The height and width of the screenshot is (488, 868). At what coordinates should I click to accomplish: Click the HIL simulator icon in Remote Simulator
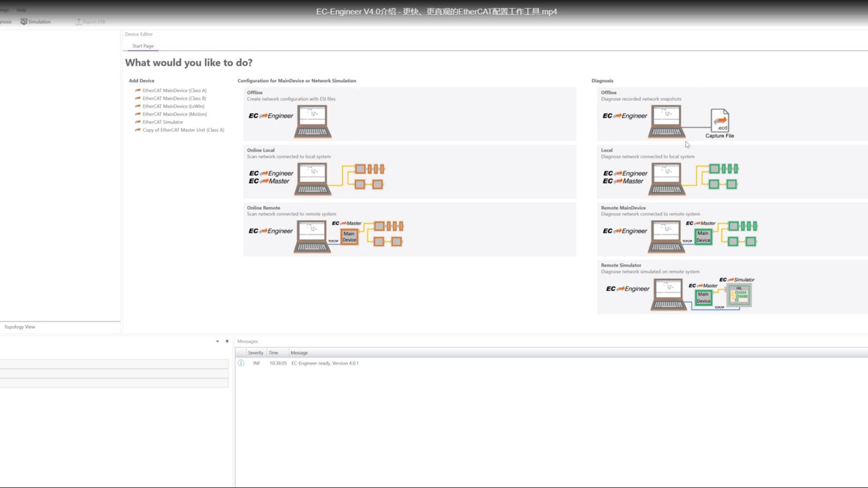click(739, 295)
